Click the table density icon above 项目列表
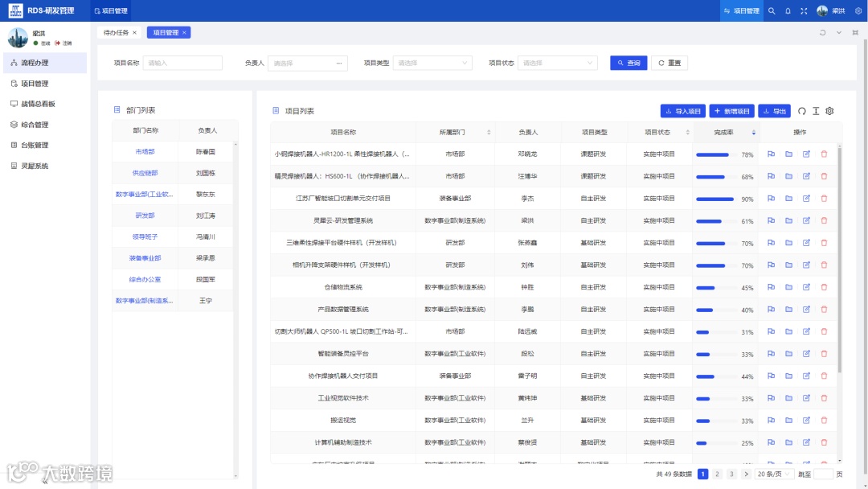This screenshot has width=868, height=489. tap(816, 111)
